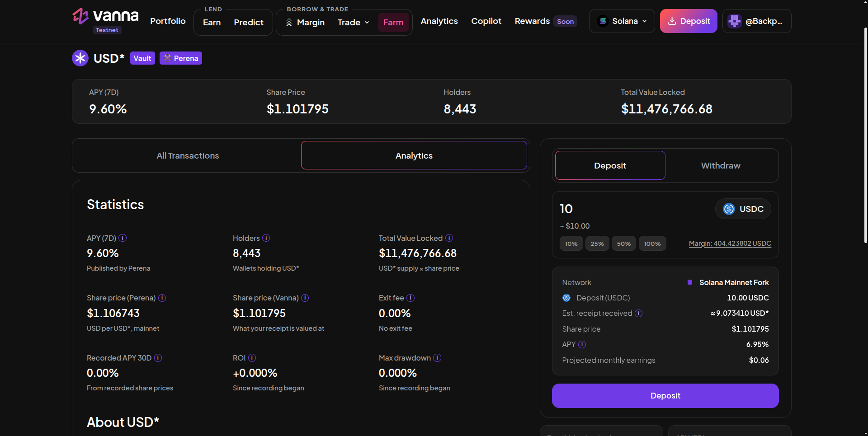
Task: Click the USDC coin icon in token selector
Action: [729, 209]
